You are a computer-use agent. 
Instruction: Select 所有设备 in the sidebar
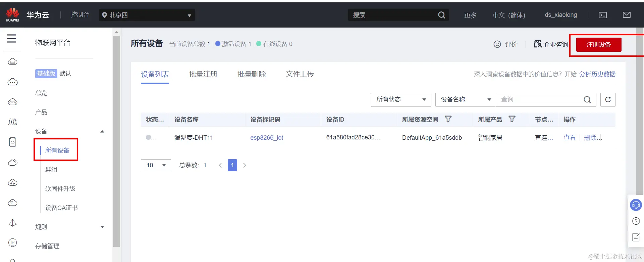57,150
